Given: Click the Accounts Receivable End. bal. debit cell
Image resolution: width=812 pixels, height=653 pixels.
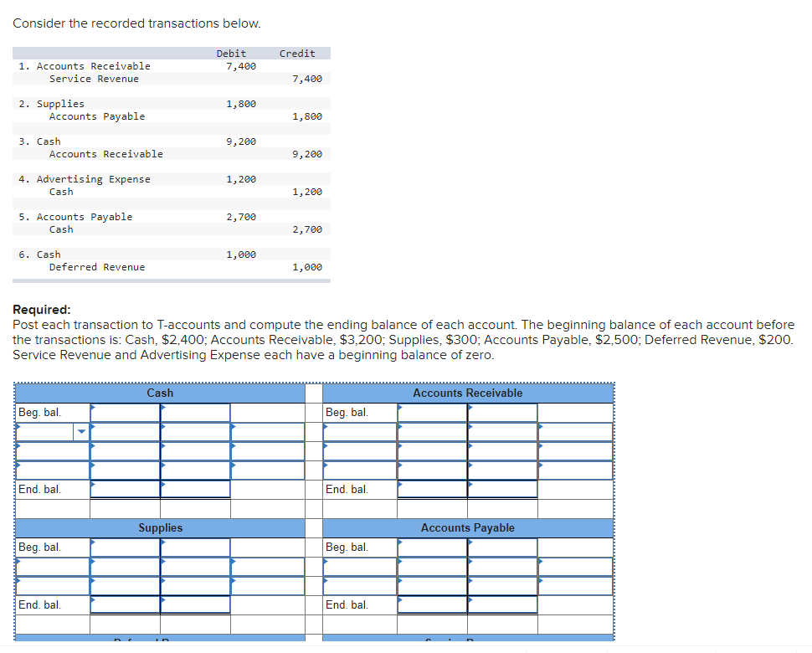Looking at the screenshot, I should (431, 489).
